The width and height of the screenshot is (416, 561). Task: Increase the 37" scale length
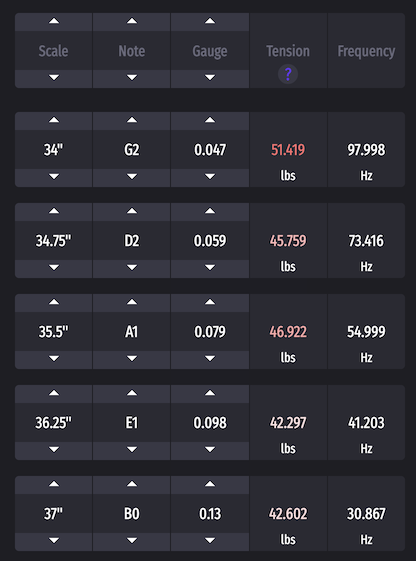pos(54,484)
